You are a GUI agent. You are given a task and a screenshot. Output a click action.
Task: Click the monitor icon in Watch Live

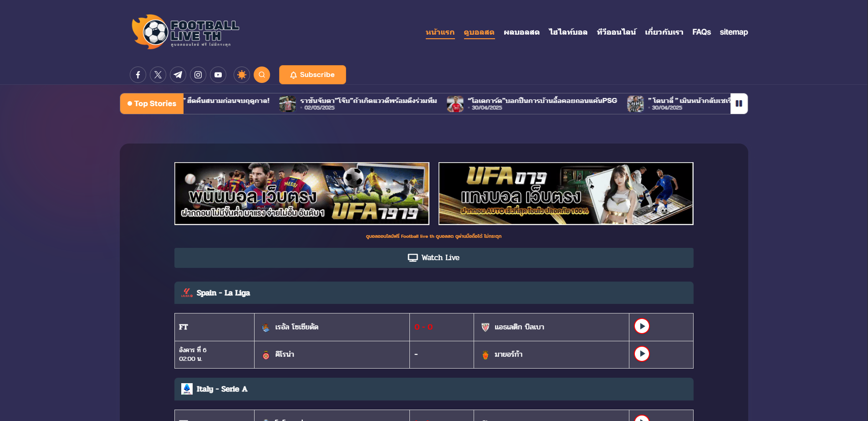tap(413, 258)
